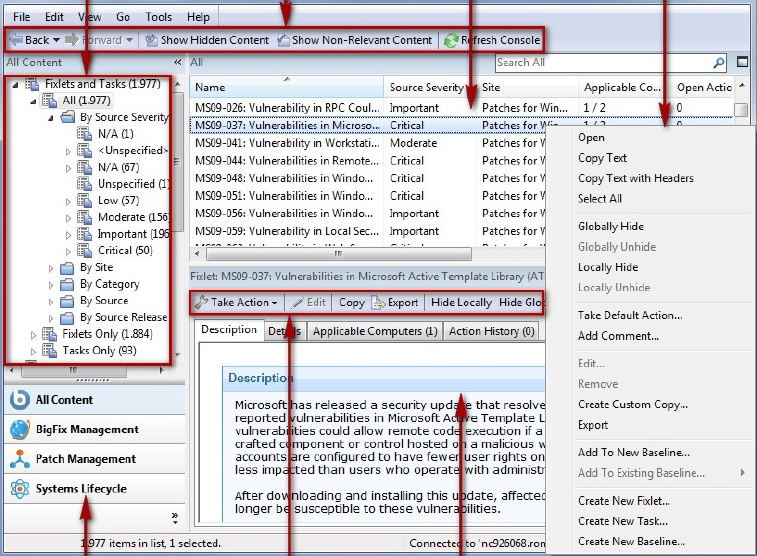Open the BigFix Management domain

click(95, 429)
